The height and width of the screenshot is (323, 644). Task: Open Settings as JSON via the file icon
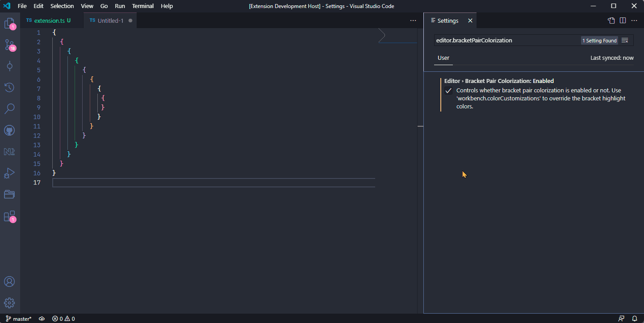coord(611,20)
